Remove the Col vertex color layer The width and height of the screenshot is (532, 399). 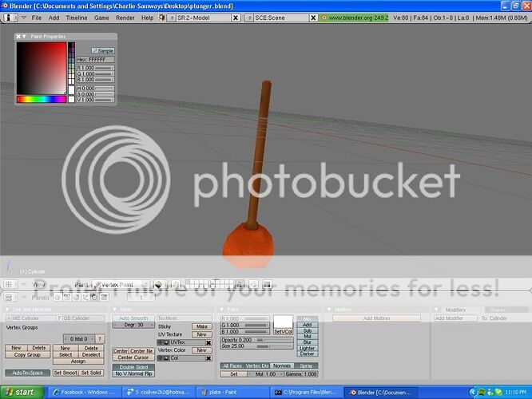point(208,358)
